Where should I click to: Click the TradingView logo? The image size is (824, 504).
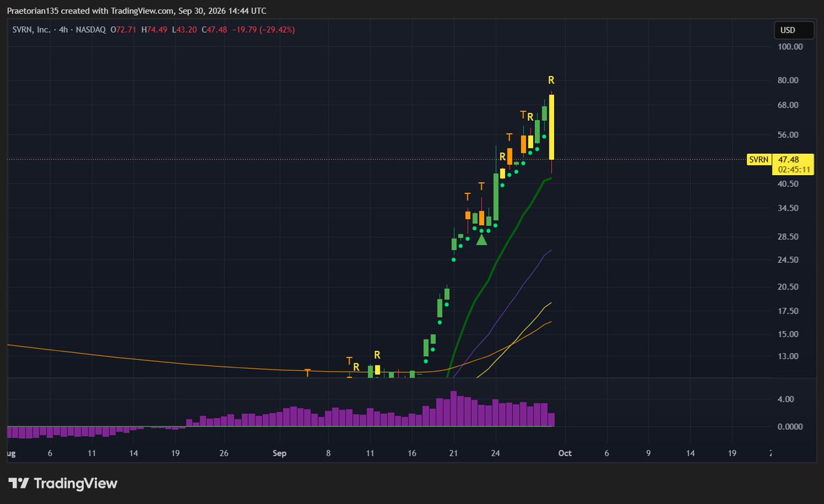tap(62, 483)
